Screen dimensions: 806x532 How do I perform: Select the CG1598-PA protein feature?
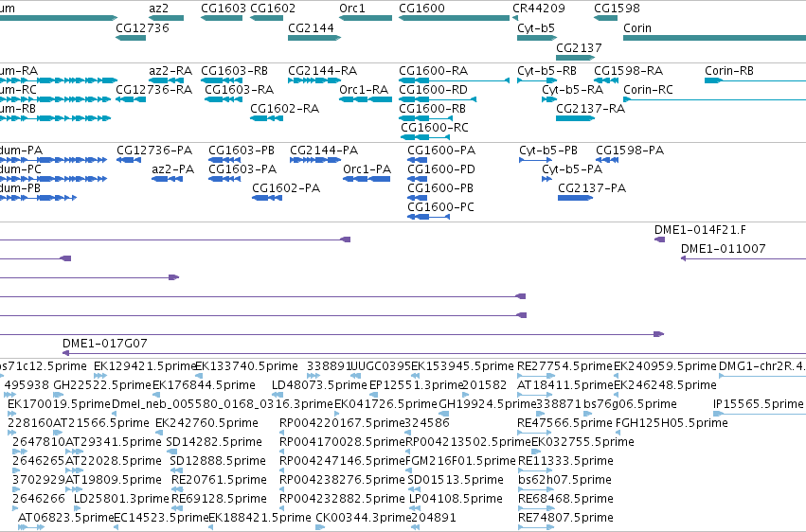(x=607, y=160)
